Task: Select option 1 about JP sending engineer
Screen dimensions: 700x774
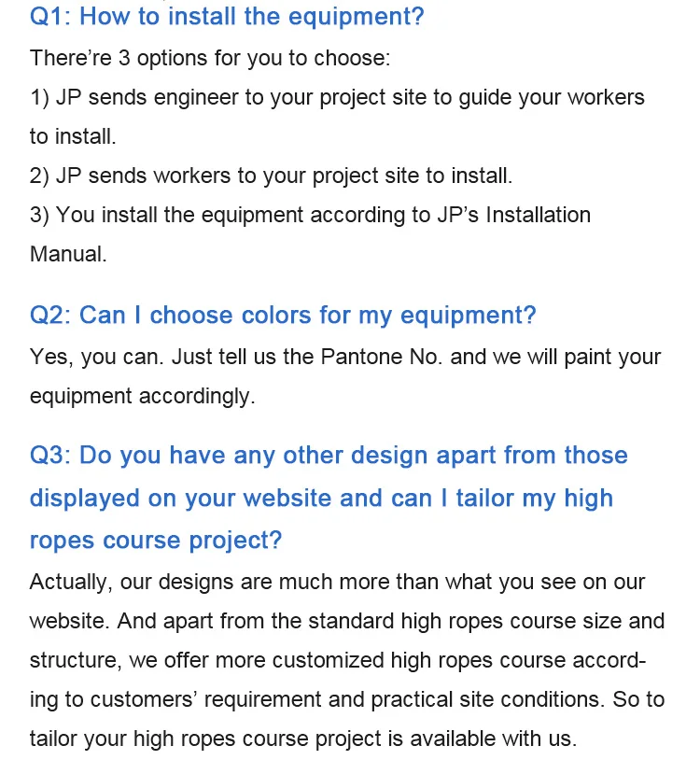Action: click(337, 97)
